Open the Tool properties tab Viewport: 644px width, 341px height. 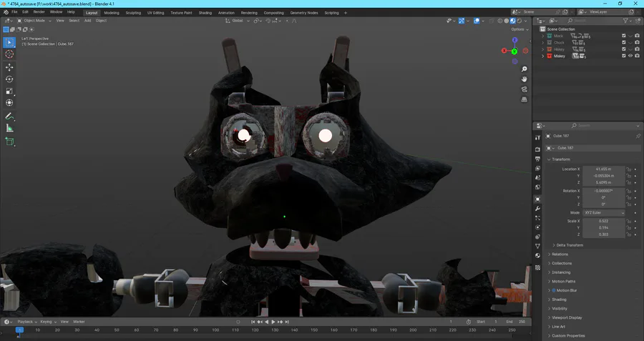537,137
